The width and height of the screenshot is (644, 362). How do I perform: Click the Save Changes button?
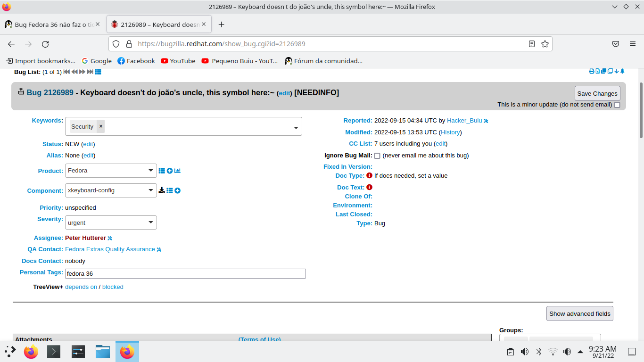597,93
